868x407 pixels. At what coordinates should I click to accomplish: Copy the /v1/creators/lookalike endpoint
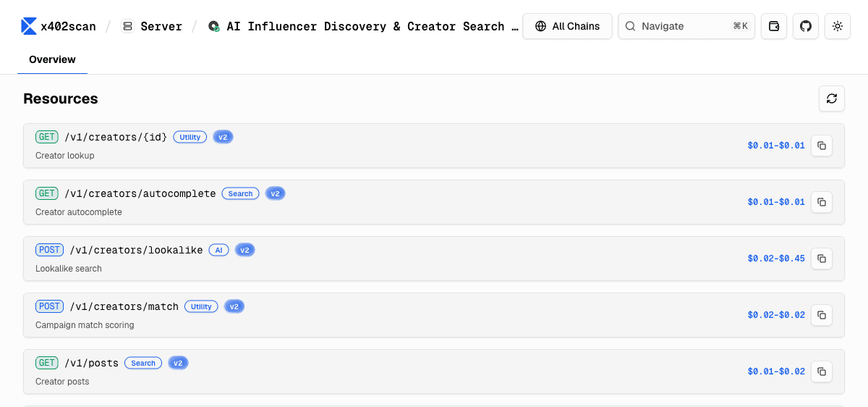click(822, 259)
